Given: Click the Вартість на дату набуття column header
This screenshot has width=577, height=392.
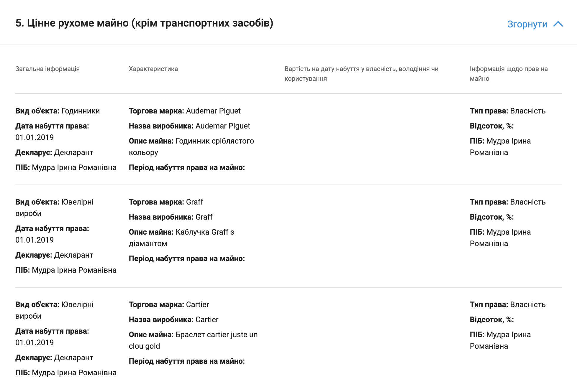Looking at the screenshot, I should (x=361, y=73).
